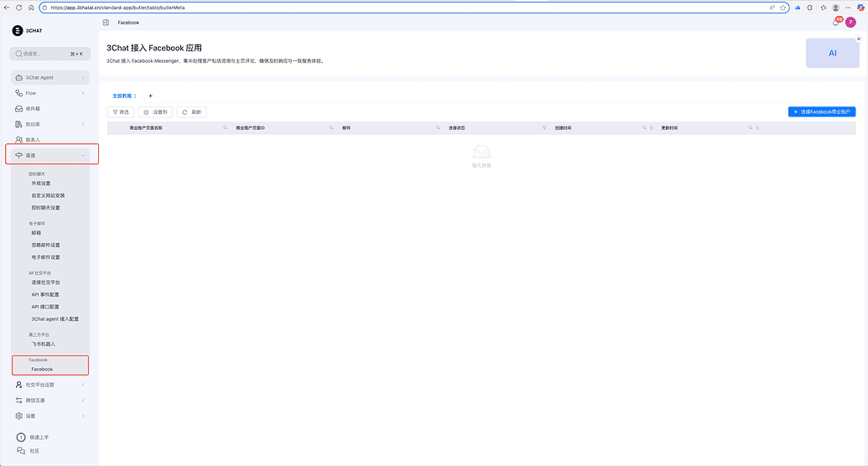Screen dimensions: 868x466
Task: Select the Facebook sidebar sub-item
Action: coord(42,369)
